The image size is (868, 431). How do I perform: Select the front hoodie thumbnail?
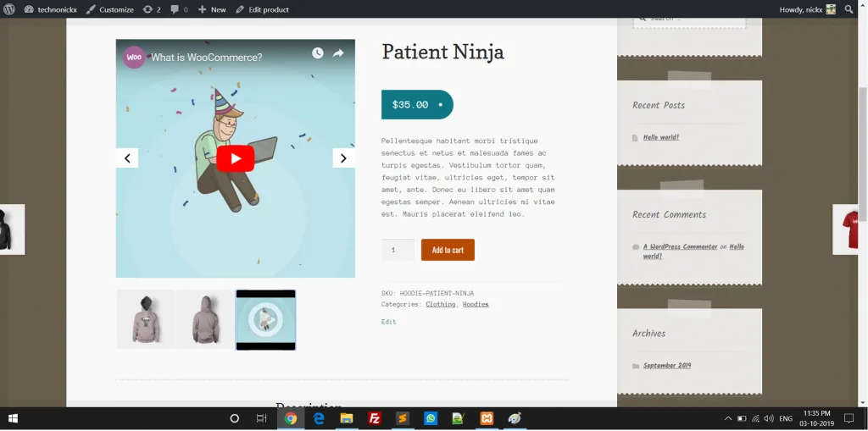146,320
